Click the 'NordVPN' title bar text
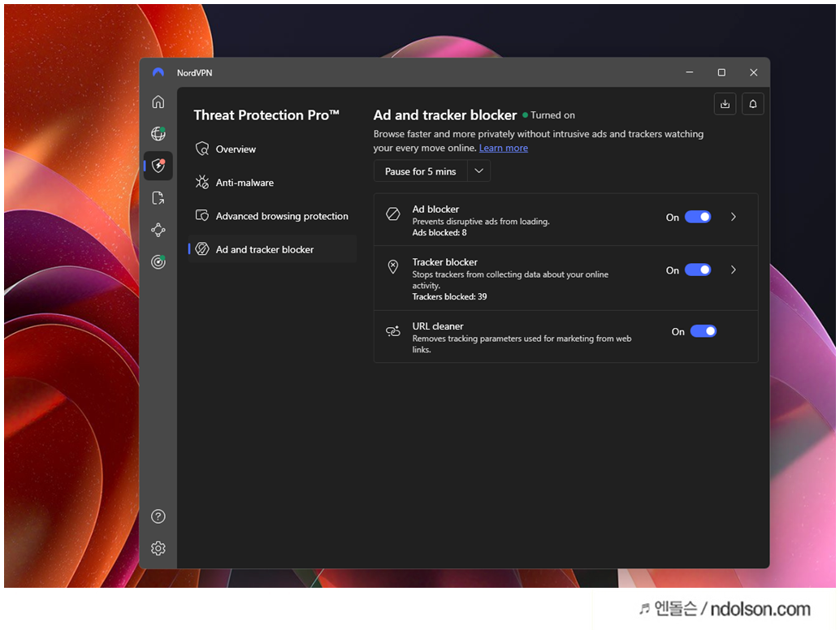840x630 pixels. (x=194, y=73)
